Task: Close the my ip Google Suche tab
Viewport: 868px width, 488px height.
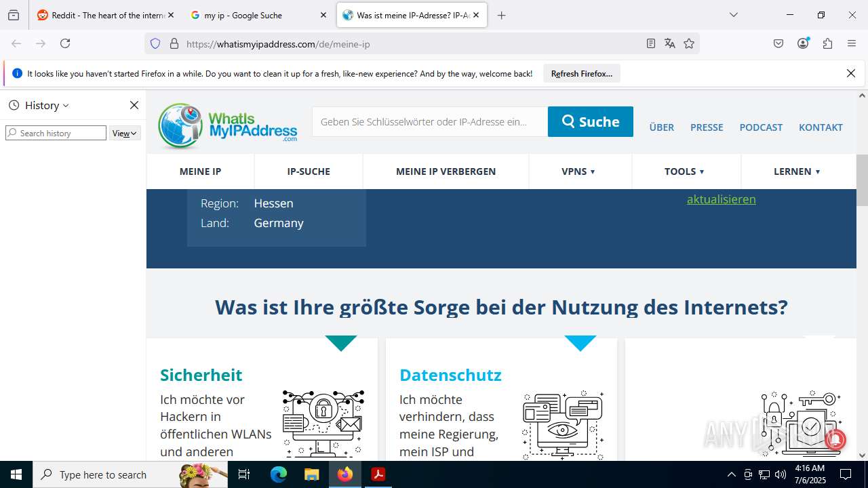Action: coord(323,15)
